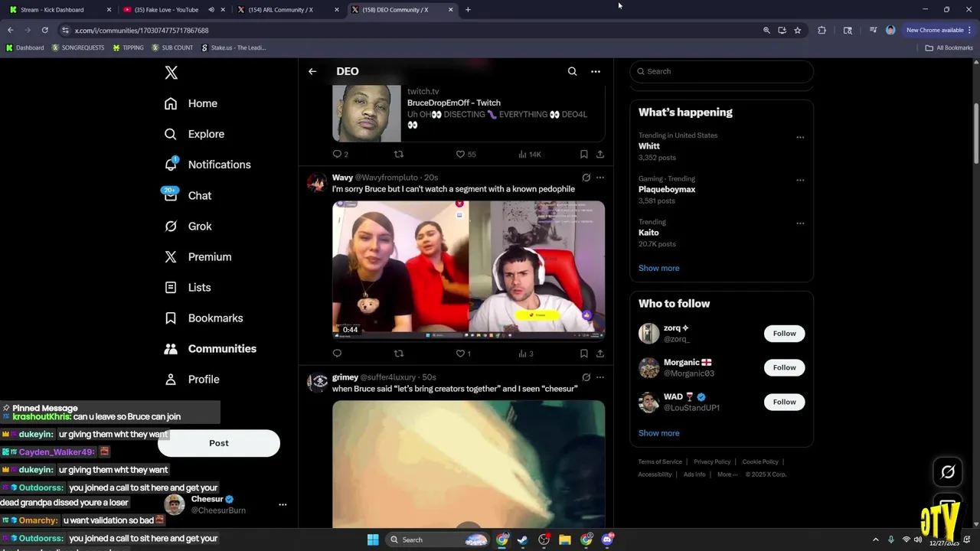Play Wavy's video thumbnail
980x551 pixels.
(x=469, y=269)
